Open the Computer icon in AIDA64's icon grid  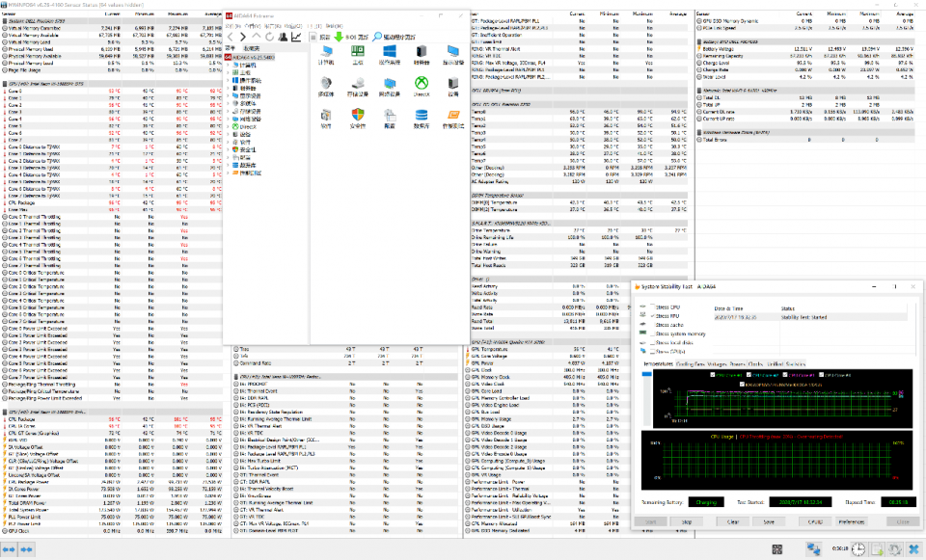coord(326,52)
